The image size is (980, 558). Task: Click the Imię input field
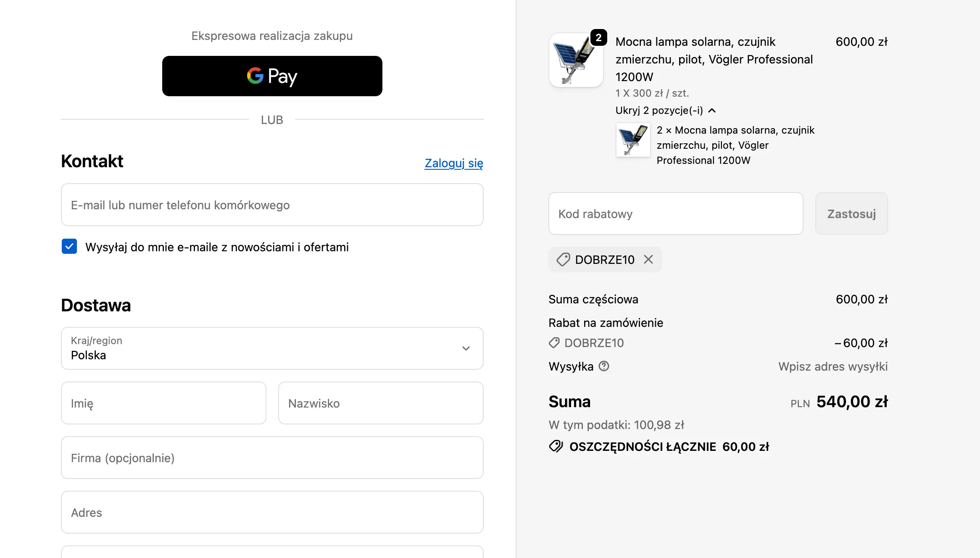click(x=163, y=403)
